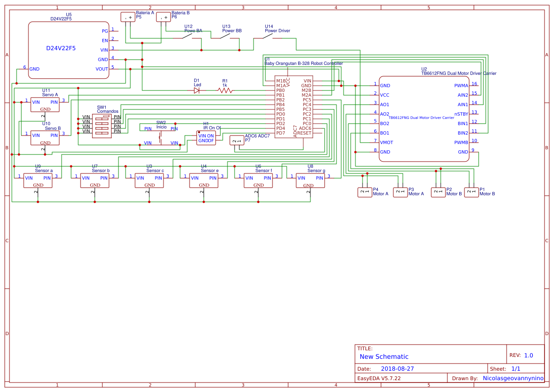Click the Motor B connector P1
This screenshot has width=554, height=392.
click(x=472, y=192)
